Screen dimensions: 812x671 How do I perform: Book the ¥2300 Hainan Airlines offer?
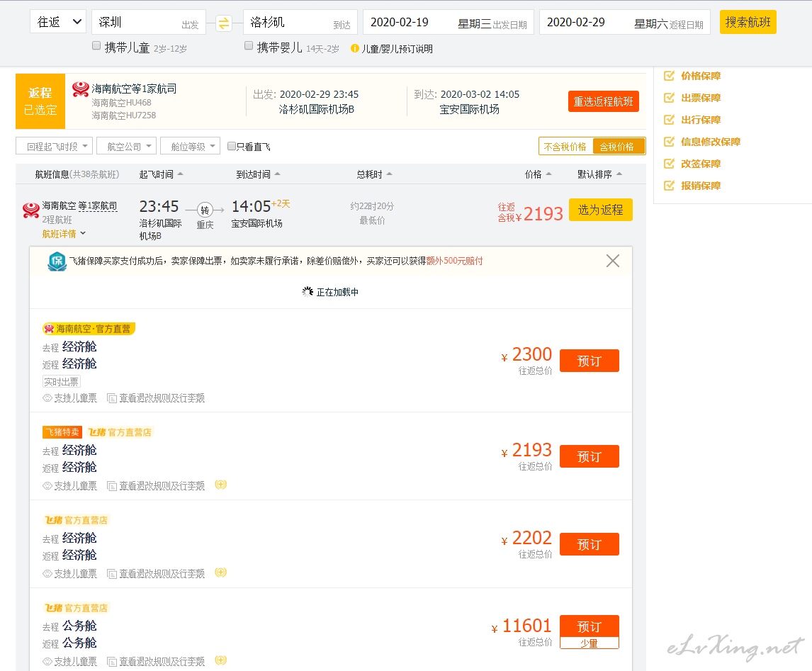(x=590, y=361)
